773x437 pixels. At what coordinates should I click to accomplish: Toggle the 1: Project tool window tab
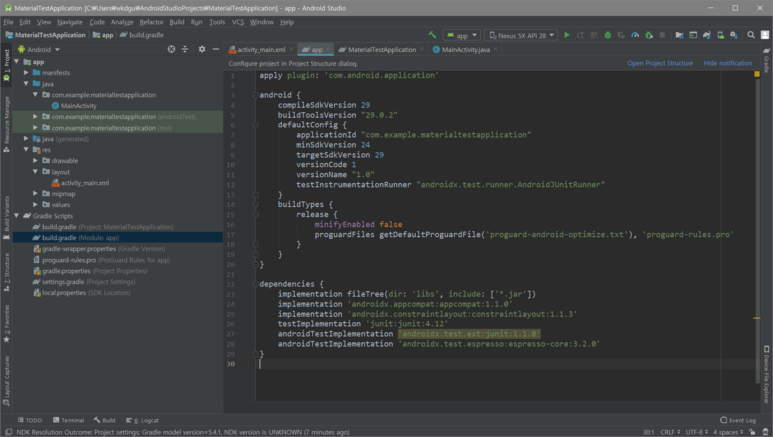point(6,65)
